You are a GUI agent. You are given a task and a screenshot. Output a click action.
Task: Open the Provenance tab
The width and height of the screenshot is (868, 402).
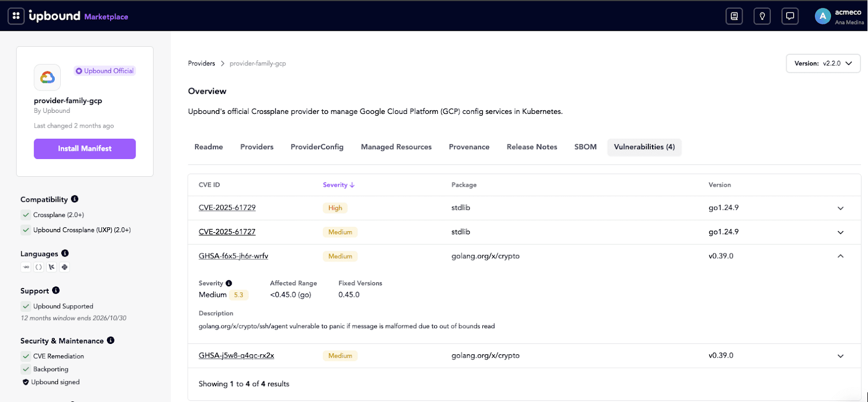tap(469, 147)
